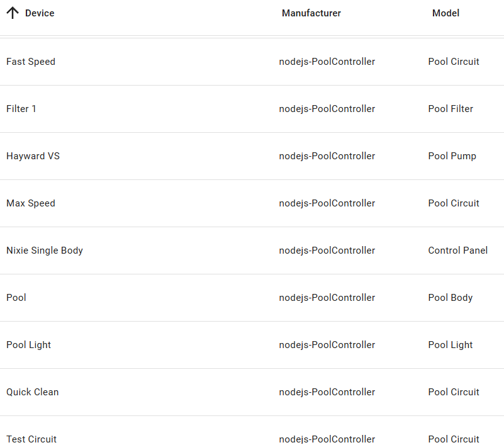Select the Pool device row
This screenshot has height=445, width=504.
click(16, 298)
